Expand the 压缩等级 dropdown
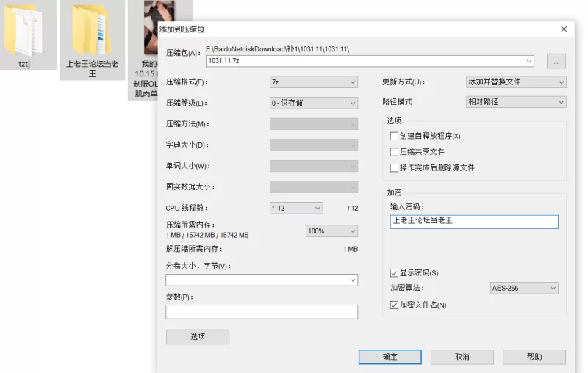Viewport: 588px width, 373px height. pos(314,104)
